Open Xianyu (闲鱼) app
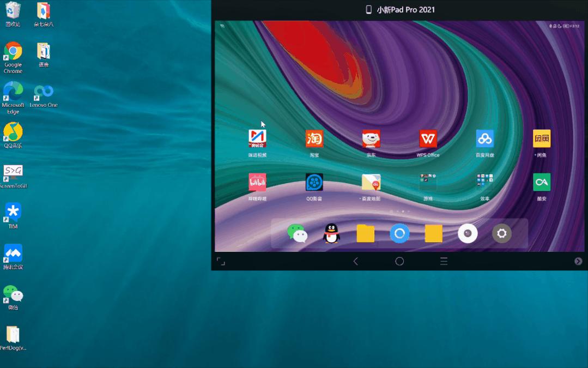This screenshot has height=368, width=588. pos(541,139)
